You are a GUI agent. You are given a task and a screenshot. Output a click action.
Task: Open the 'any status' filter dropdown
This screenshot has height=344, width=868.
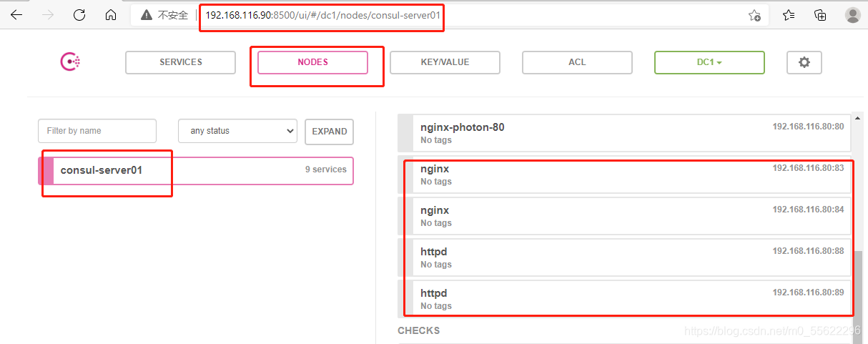pyautogui.click(x=237, y=131)
